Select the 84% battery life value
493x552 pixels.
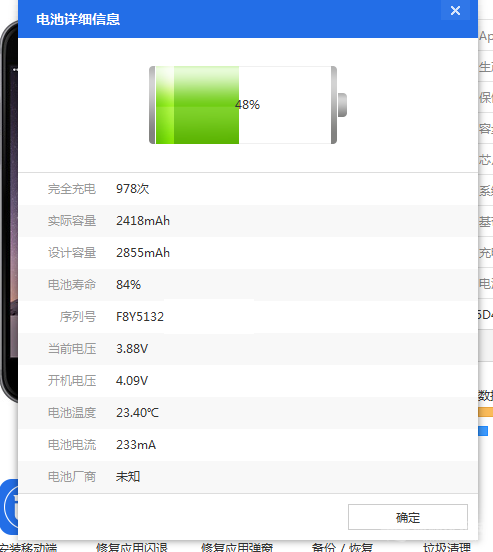(x=129, y=284)
